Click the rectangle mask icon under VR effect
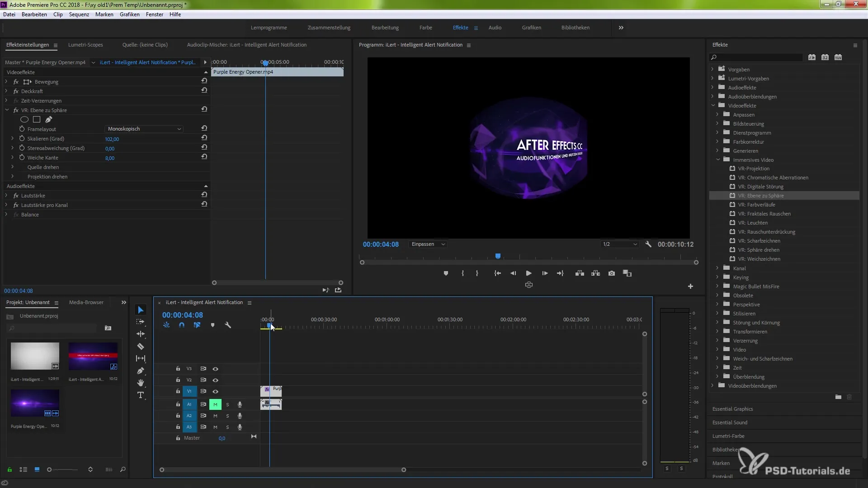The width and height of the screenshot is (868, 488). [x=37, y=120]
